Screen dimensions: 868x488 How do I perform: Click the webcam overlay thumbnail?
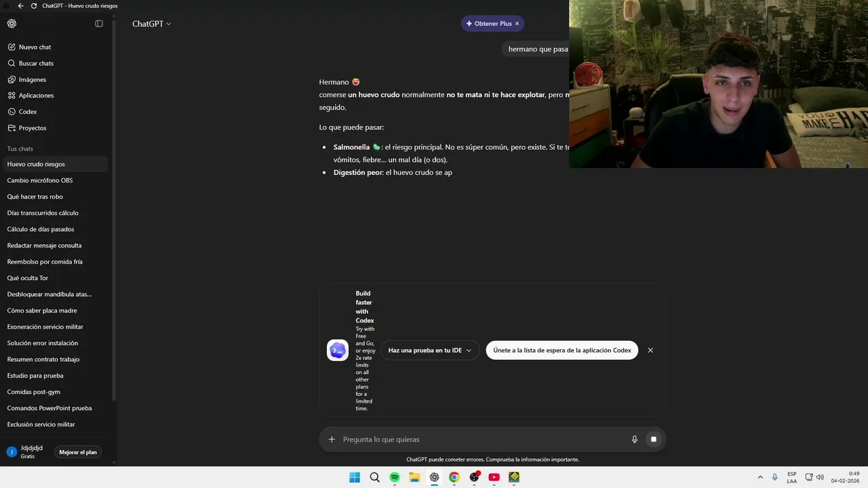(x=718, y=84)
